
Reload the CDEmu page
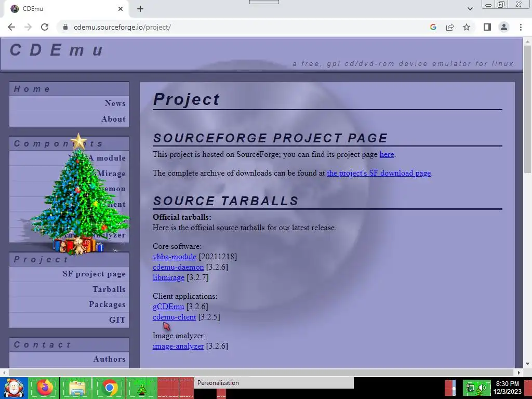(45, 27)
